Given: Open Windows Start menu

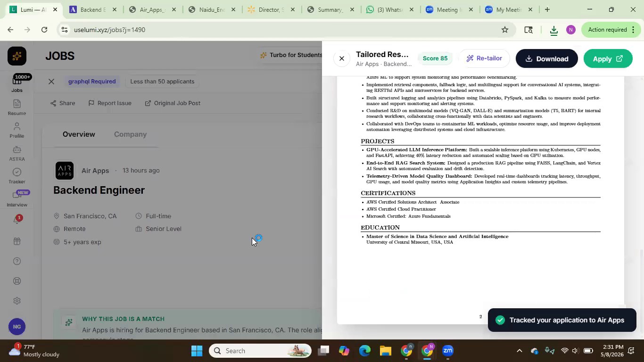Looking at the screenshot, I should click(197, 351).
